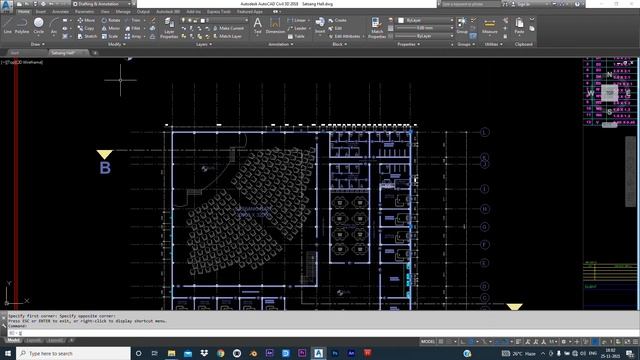The height and width of the screenshot is (360, 640).
Task: Expand the Block panel
Action: (340, 44)
